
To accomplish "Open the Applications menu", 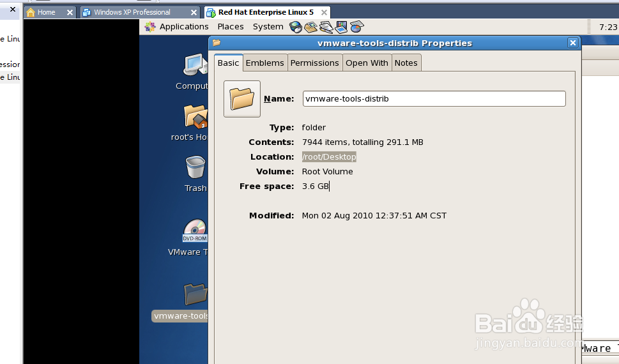I will (x=183, y=27).
